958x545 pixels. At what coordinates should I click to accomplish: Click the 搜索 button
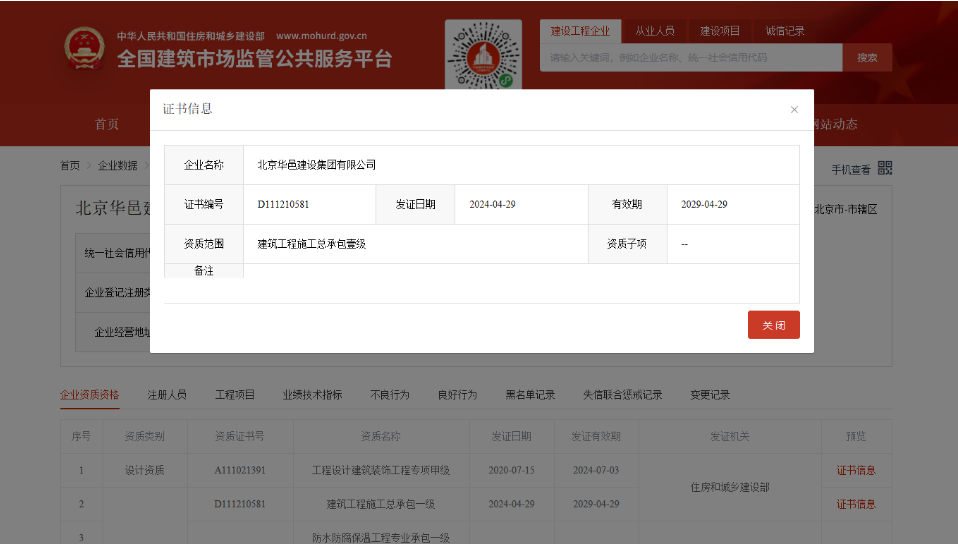[867, 57]
